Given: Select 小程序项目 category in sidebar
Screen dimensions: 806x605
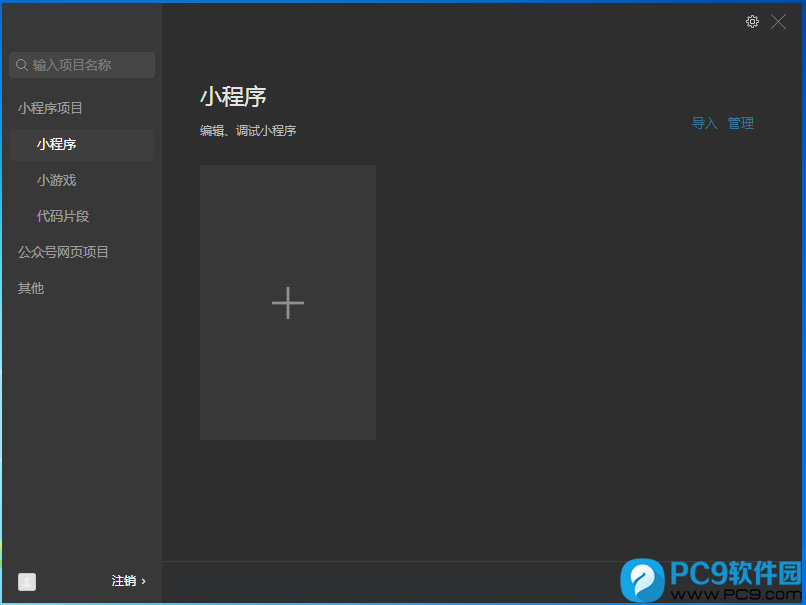Looking at the screenshot, I should pyautogui.click(x=50, y=108).
